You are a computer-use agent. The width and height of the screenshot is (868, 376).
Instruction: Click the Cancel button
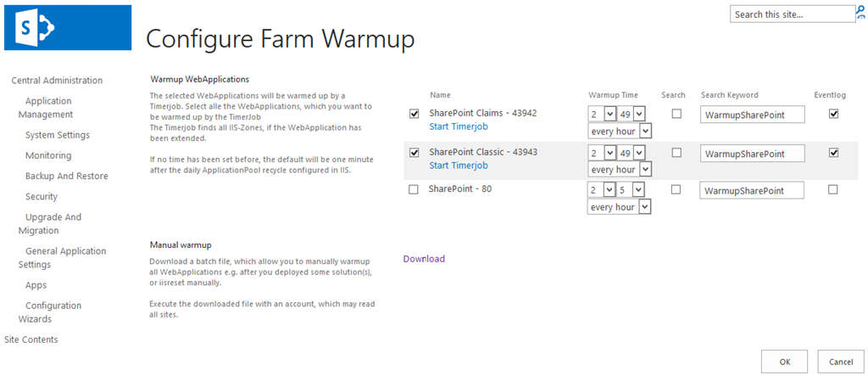pyautogui.click(x=841, y=362)
